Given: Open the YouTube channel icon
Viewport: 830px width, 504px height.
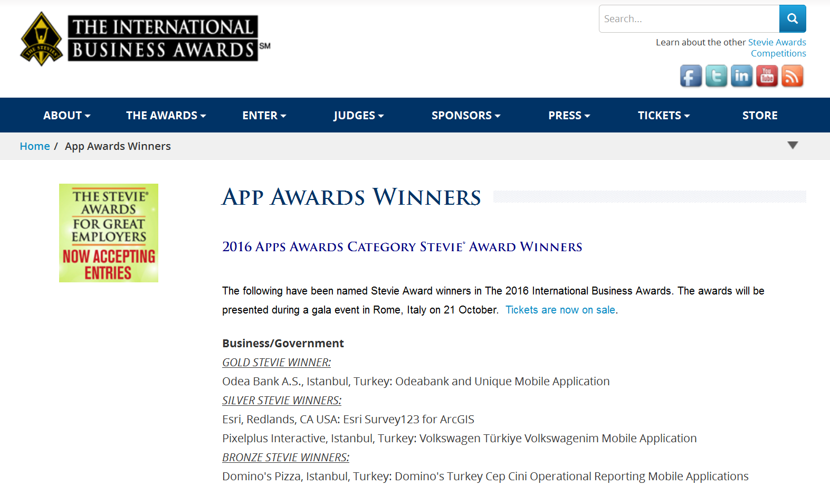Looking at the screenshot, I should coord(767,76).
